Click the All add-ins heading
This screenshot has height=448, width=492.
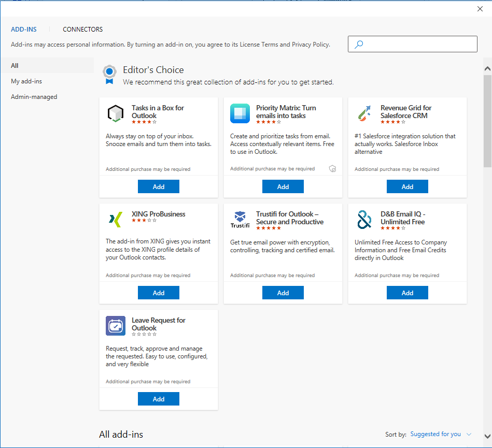(121, 435)
